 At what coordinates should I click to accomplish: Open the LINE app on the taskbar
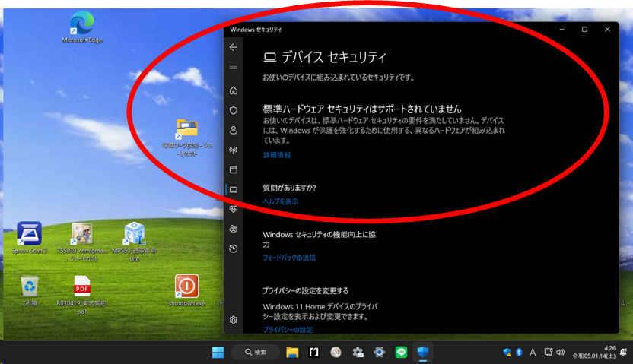401,353
